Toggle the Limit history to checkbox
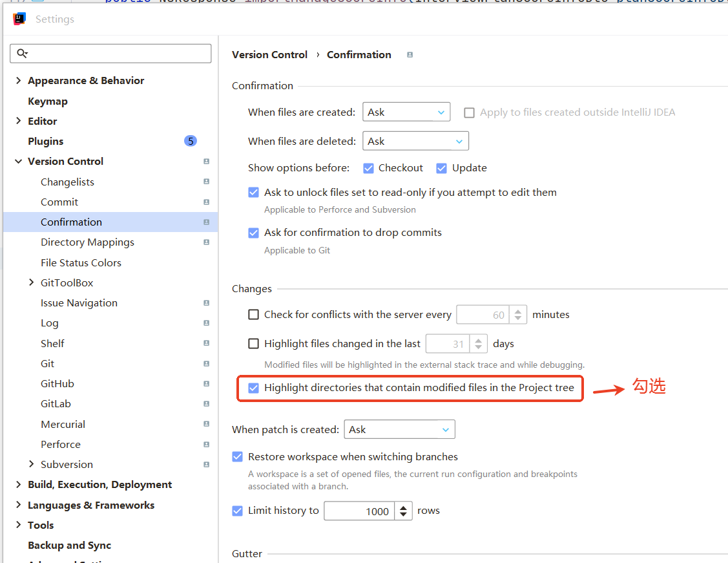The image size is (728, 563). click(x=237, y=511)
